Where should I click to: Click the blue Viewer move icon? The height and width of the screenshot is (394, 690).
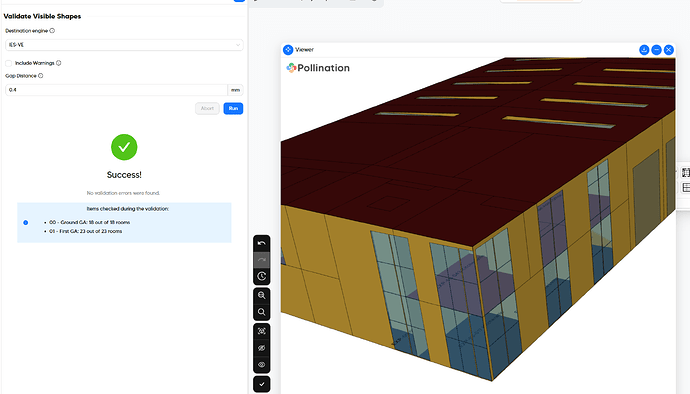click(288, 50)
